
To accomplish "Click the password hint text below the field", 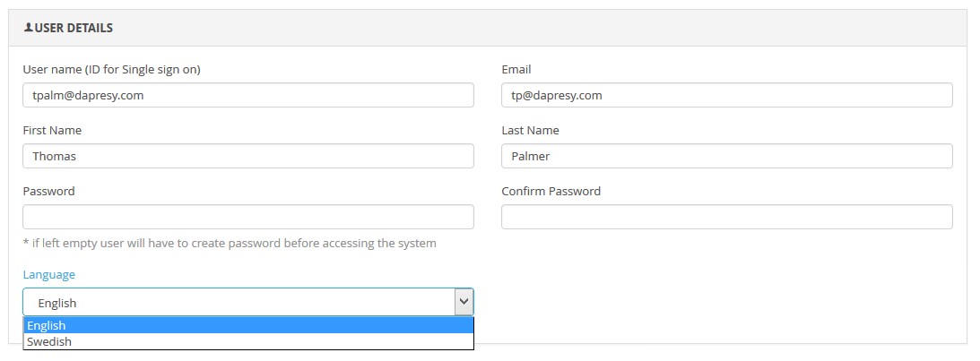I will [x=230, y=243].
